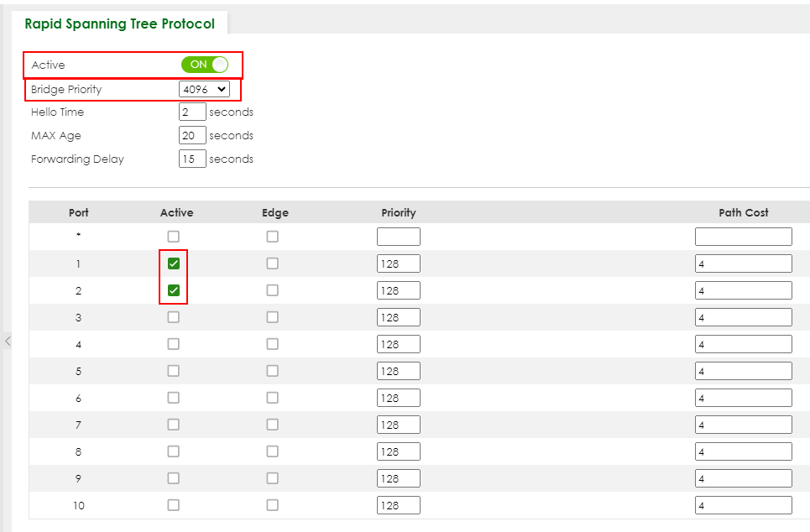Click the Hello Time input field

(192, 112)
